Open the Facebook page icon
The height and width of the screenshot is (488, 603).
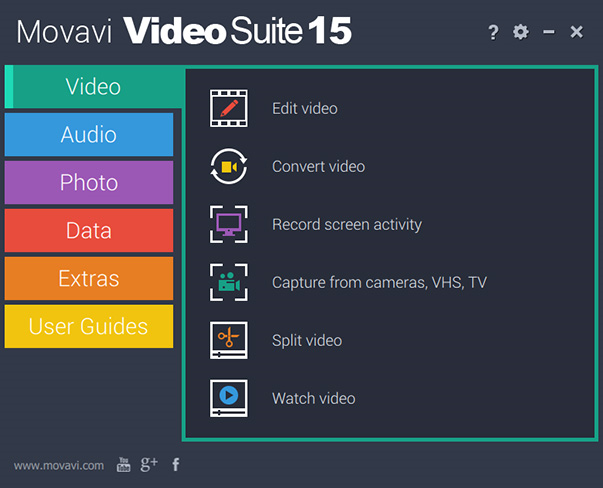click(x=176, y=465)
